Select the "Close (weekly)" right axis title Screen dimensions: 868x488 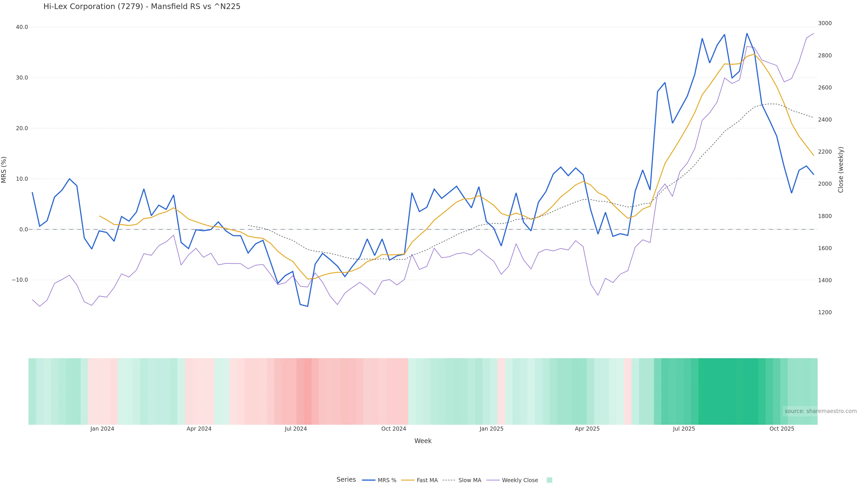841,170
